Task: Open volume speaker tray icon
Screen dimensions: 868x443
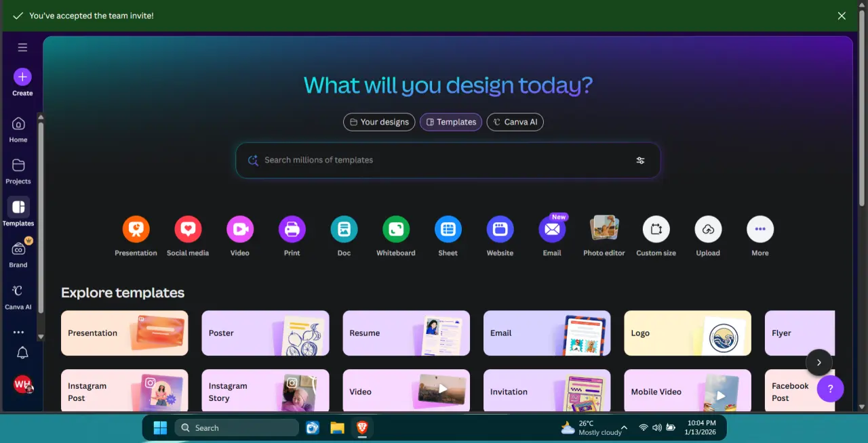Action: click(656, 427)
